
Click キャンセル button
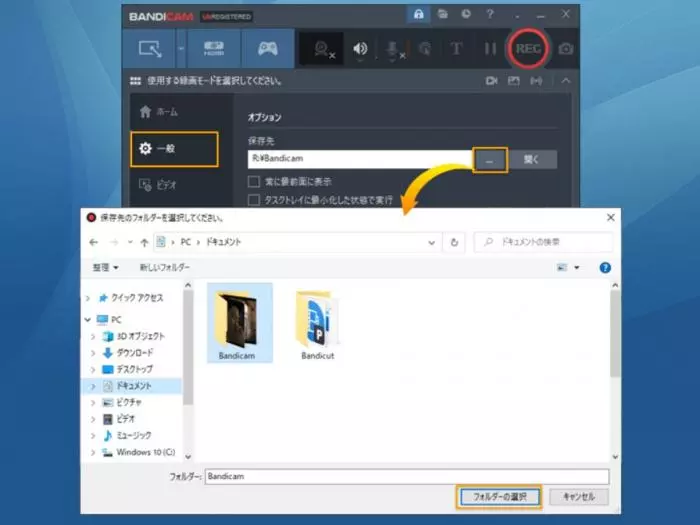pyautogui.click(x=579, y=497)
